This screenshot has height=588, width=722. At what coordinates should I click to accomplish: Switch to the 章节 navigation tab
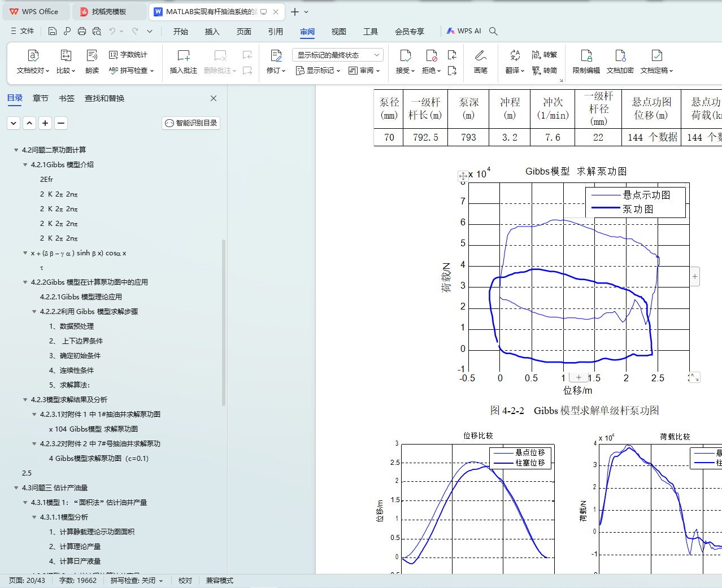coord(41,98)
